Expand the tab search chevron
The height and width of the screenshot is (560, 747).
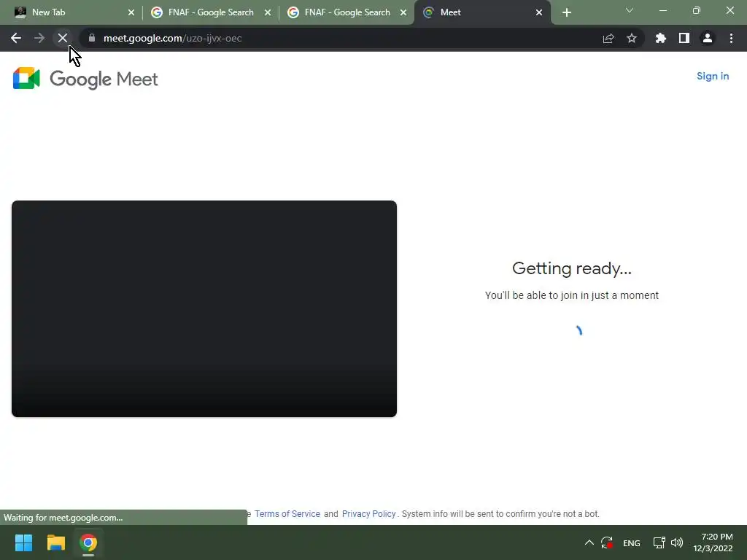pos(630,10)
